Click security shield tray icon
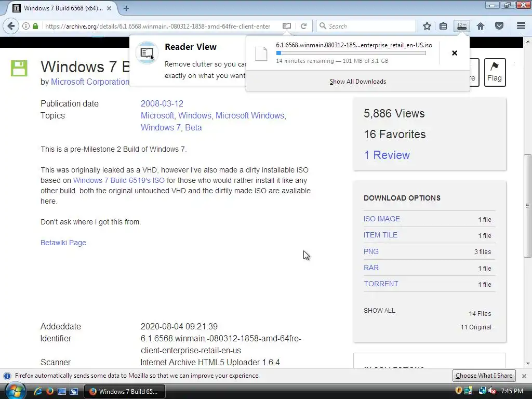The width and height of the screenshot is (532, 399). click(x=458, y=391)
